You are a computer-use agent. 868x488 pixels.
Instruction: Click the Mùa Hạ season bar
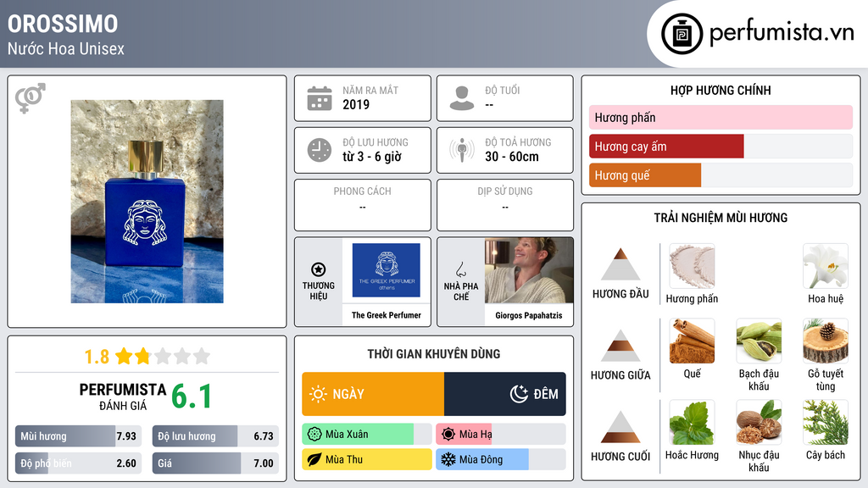click(x=501, y=435)
